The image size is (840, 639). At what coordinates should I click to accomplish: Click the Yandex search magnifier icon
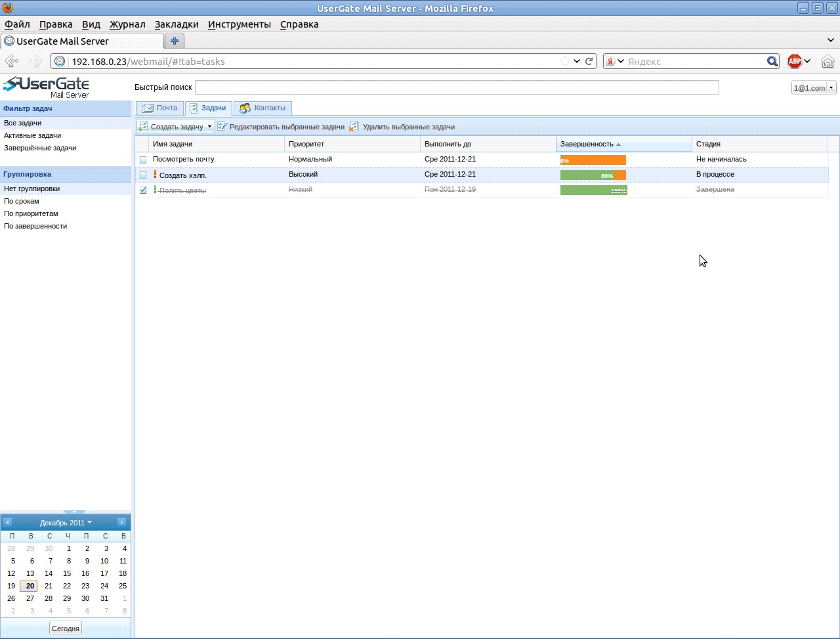(x=772, y=61)
